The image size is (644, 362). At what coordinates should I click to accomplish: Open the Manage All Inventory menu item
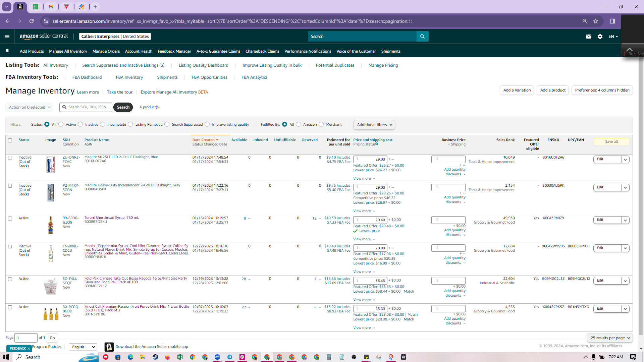point(68,51)
